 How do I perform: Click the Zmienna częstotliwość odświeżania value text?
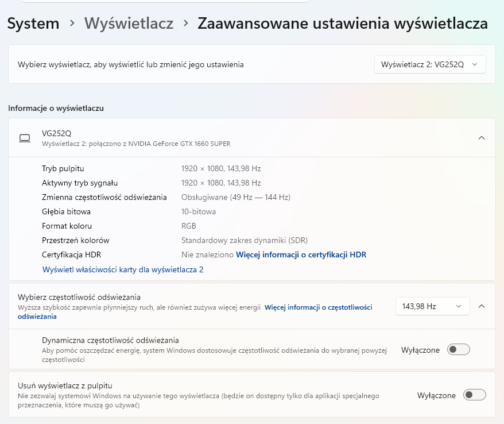click(235, 197)
